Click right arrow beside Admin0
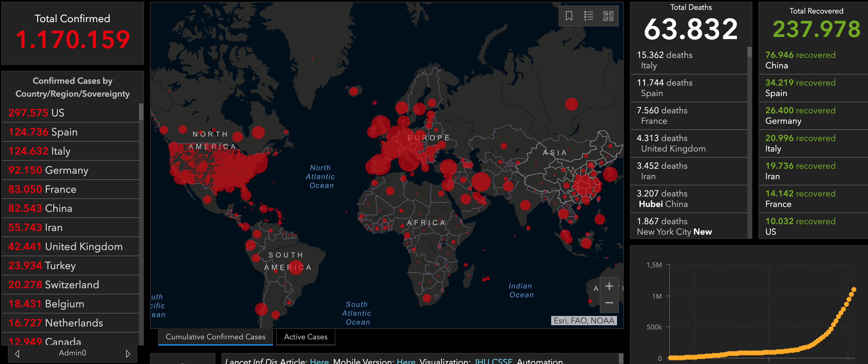Viewport: 868px width, 364px height. pyautogui.click(x=128, y=354)
